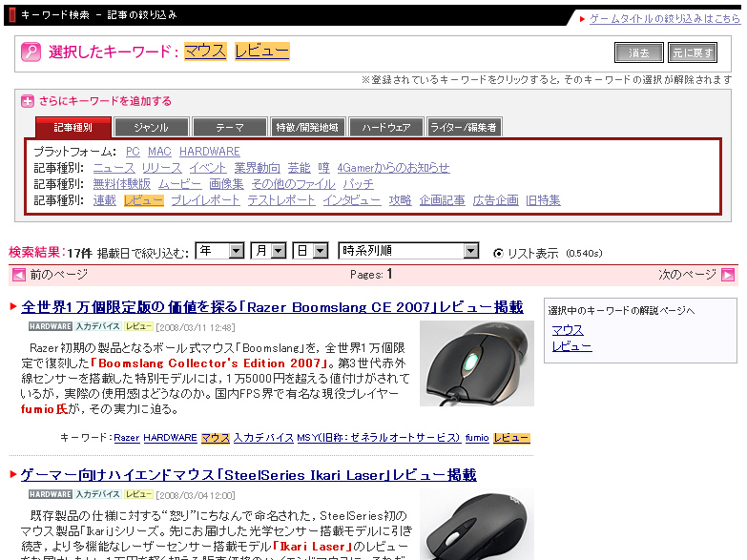Click 入力デバイス badge under the SteelSeries Ikari title

pyautogui.click(x=98, y=494)
